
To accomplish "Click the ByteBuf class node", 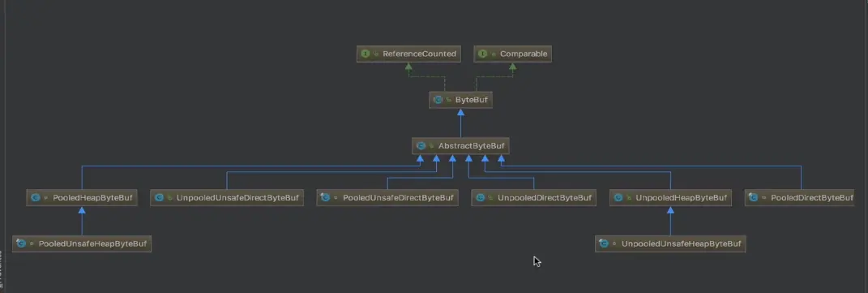I will click(x=460, y=101).
